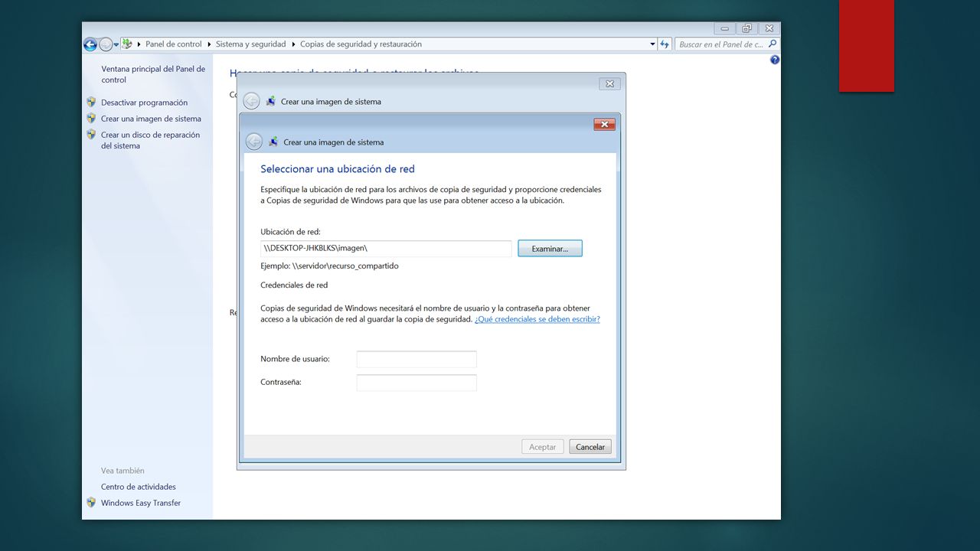The image size is (980, 551).
Task: Select 'Sistema y seguridad' breadcrumb
Action: [x=250, y=44]
